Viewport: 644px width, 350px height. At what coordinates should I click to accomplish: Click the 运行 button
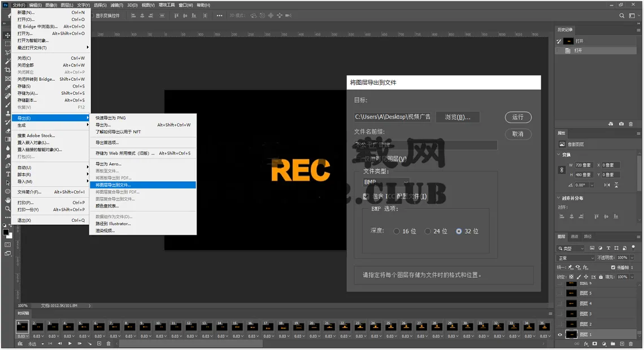click(x=518, y=117)
